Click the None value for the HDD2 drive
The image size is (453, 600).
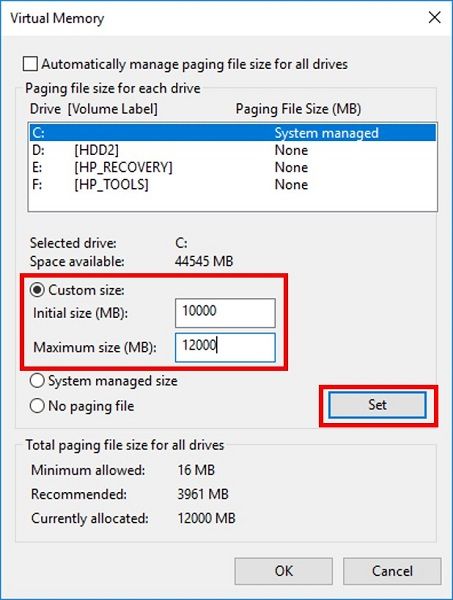click(x=291, y=150)
